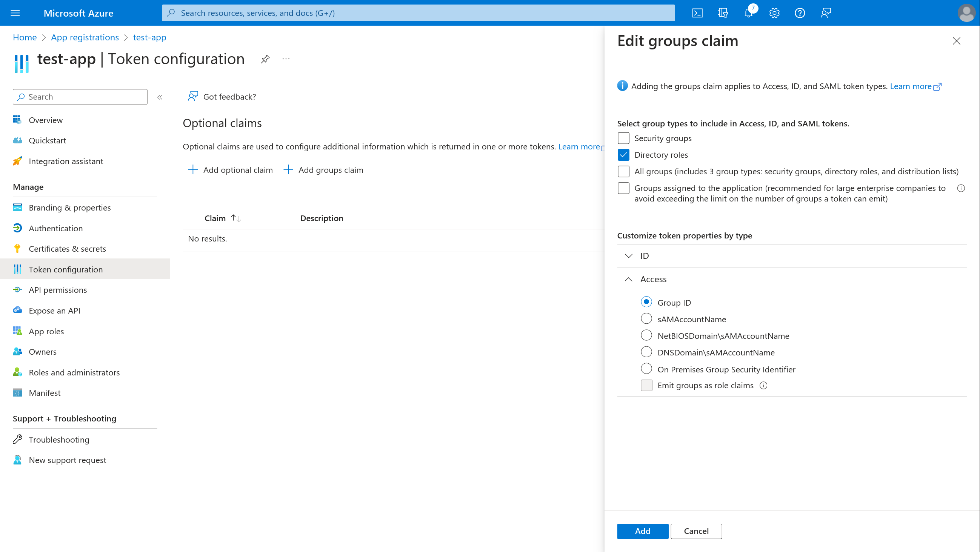Select the sAMAccountName radio button
This screenshot has height=552, width=980.
pos(646,318)
